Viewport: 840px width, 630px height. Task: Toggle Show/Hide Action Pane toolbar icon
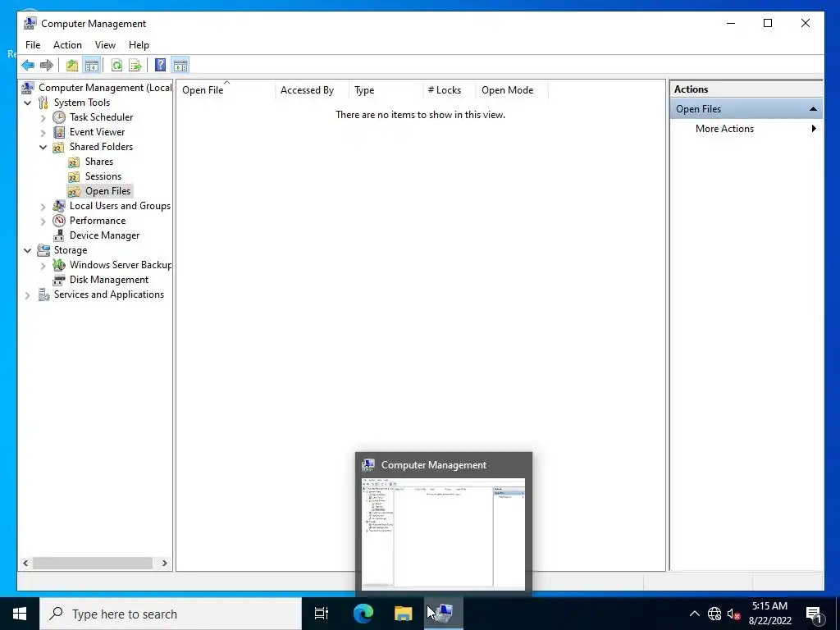180,66
